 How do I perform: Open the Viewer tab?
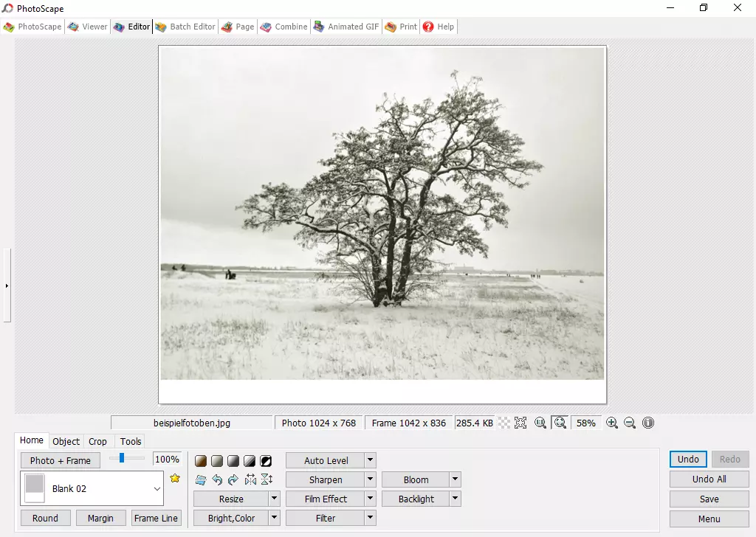click(x=87, y=27)
